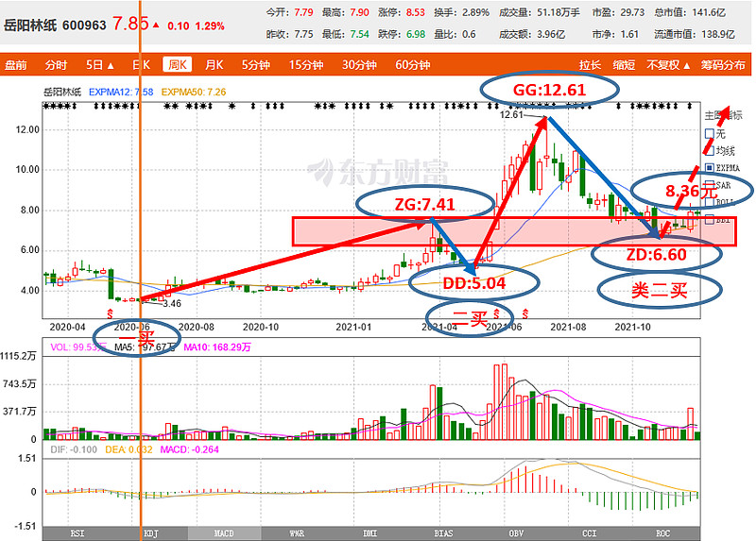Click the 换手: 2.89% turnover value

pos(461,12)
